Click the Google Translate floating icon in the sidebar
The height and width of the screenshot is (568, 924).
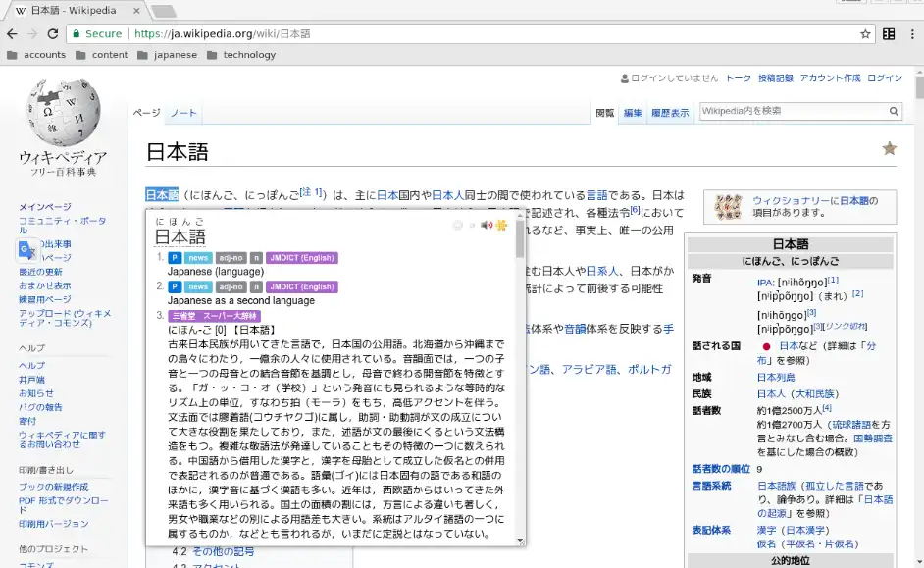[x=26, y=250]
